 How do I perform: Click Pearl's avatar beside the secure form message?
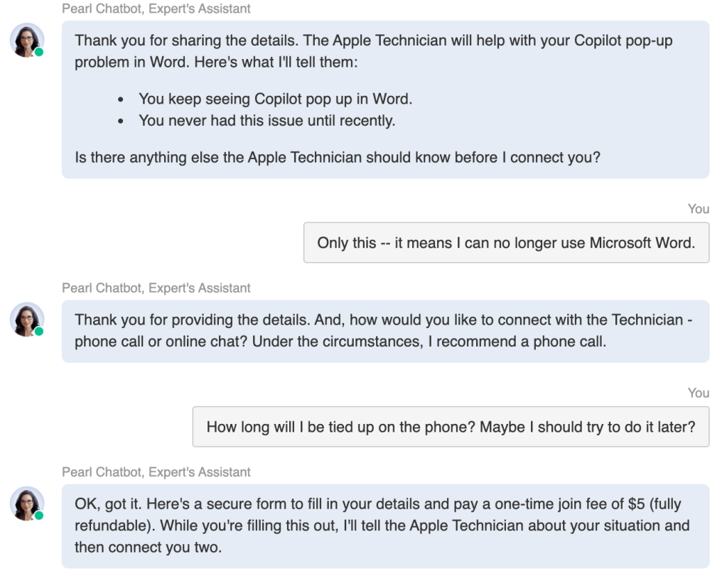(27, 503)
